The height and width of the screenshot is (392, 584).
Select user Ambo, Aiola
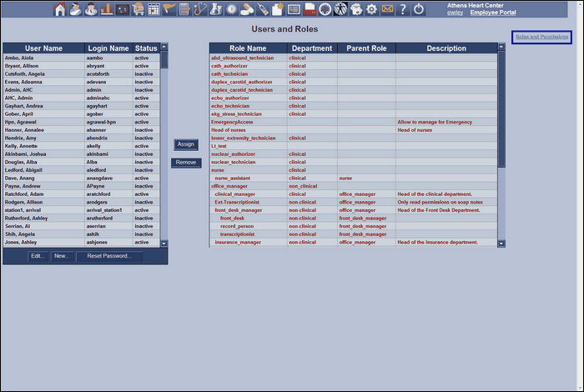pos(82,58)
